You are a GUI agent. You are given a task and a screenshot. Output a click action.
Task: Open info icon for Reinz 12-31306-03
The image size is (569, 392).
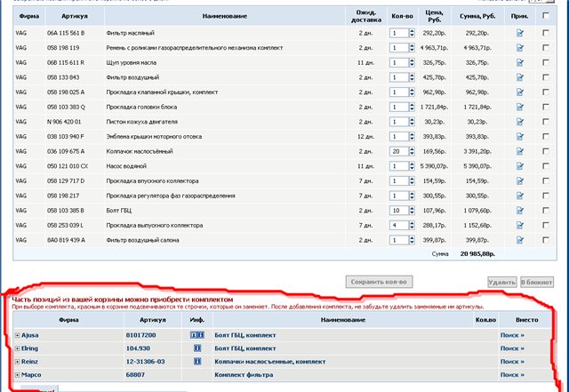coord(197,362)
